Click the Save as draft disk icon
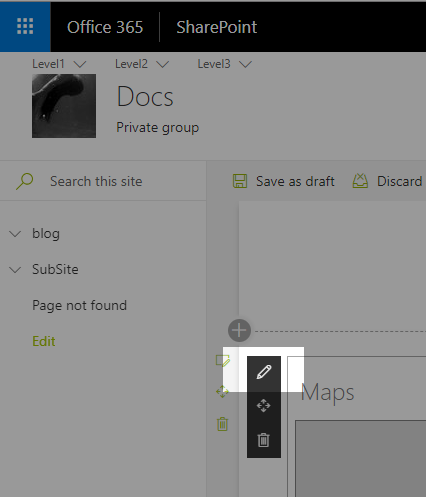The width and height of the screenshot is (426, 497). coord(240,181)
